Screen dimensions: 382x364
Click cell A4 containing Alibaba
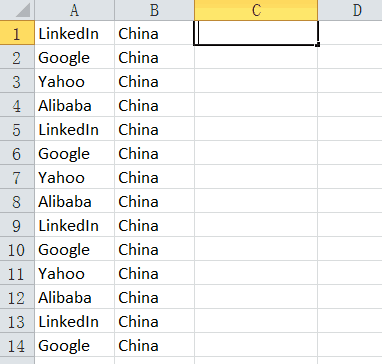pos(74,105)
